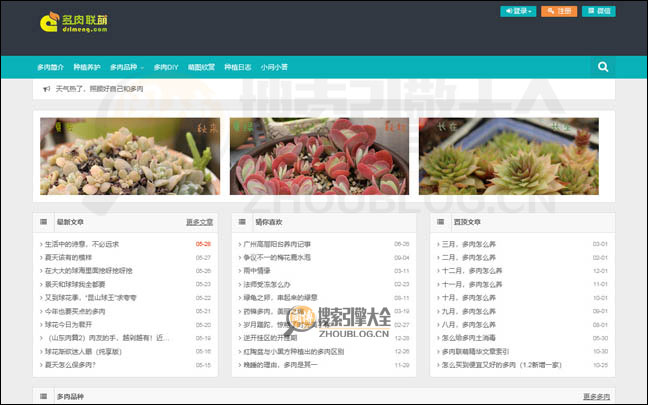Image resolution: width=648 pixels, height=405 pixels.
Task: Click the announcement text 天气热了
Action: point(99,89)
